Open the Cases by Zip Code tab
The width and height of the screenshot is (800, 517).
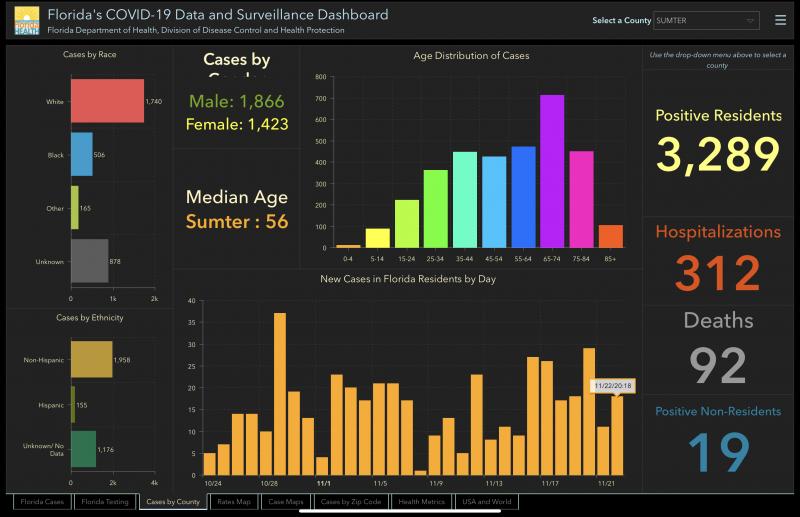click(x=351, y=502)
